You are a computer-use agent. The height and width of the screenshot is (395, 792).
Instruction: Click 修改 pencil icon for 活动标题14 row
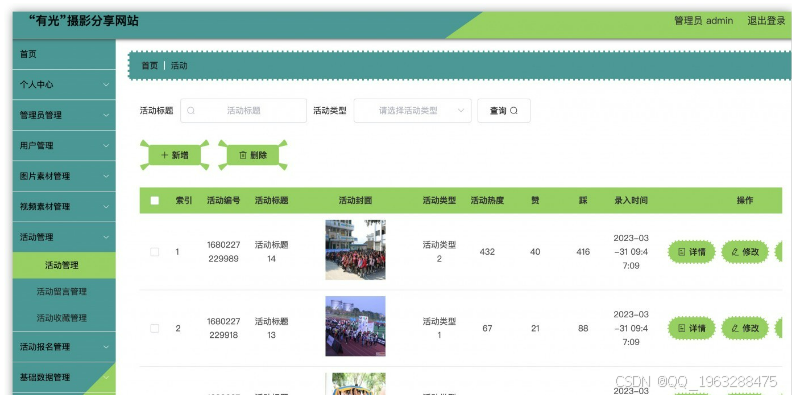pyautogui.click(x=734, y=252)
